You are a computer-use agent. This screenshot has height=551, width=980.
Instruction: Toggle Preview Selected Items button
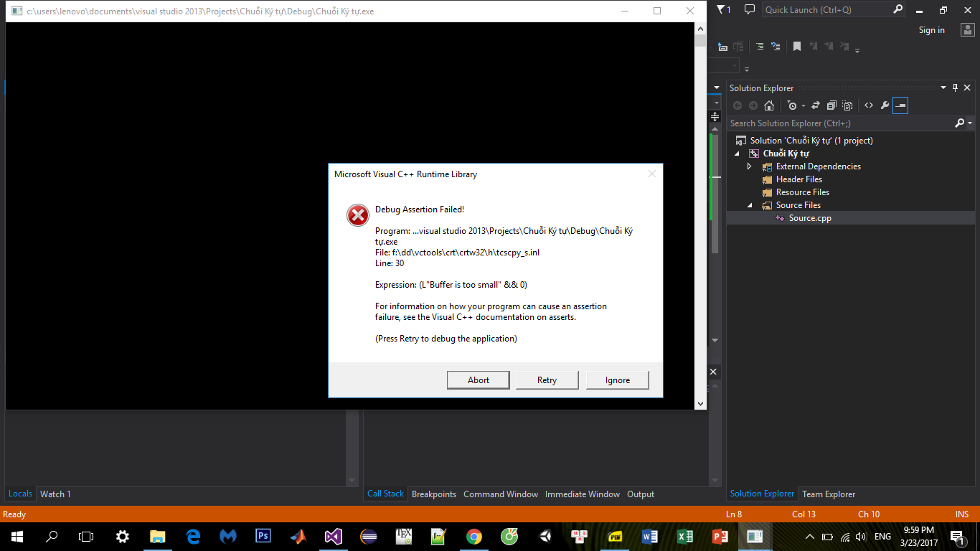coord(901,105)
